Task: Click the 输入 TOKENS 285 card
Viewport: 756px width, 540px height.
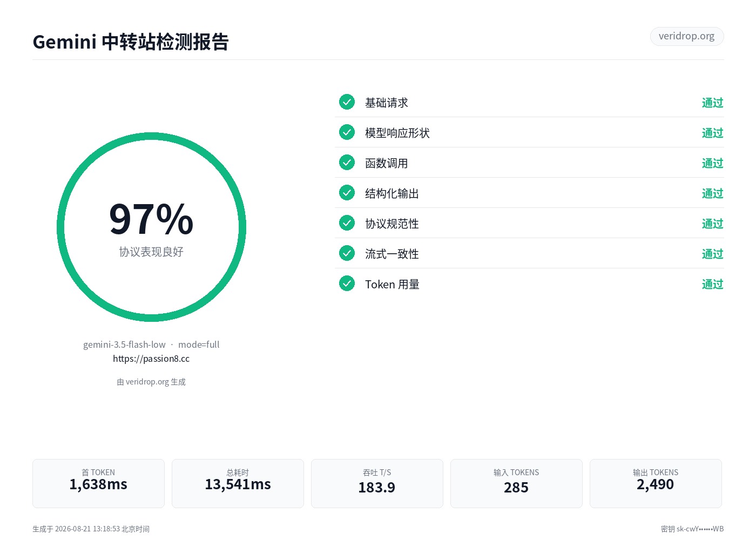Action: (516, 483)
